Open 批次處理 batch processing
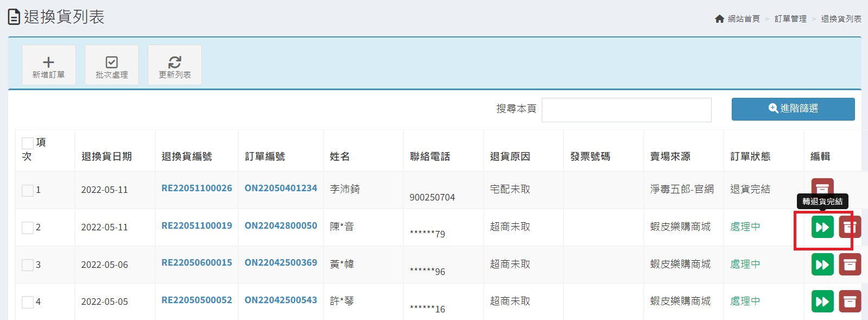The image size is (868, 320). coord(112,65)
